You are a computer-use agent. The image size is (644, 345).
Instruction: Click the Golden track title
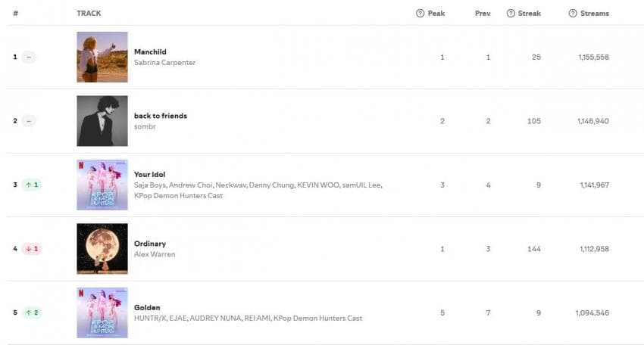pos(147,307)
